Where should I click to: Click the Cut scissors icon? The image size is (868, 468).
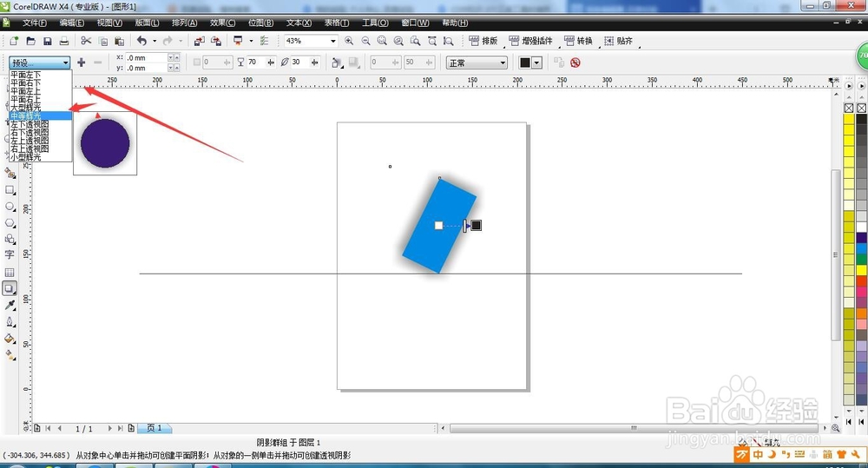click(86, 41)
